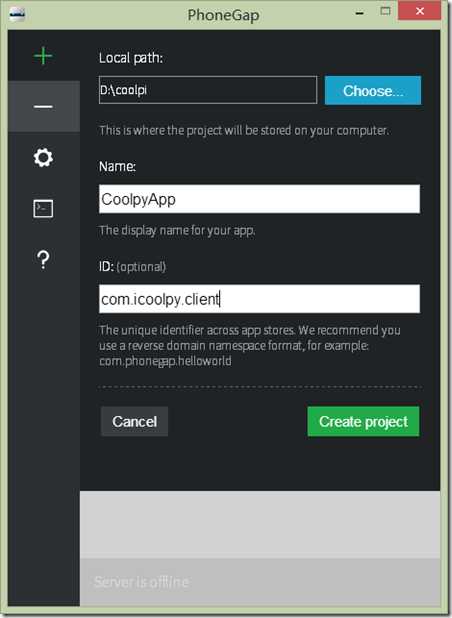Click the Choose... button for local path

tap(373, 91)
